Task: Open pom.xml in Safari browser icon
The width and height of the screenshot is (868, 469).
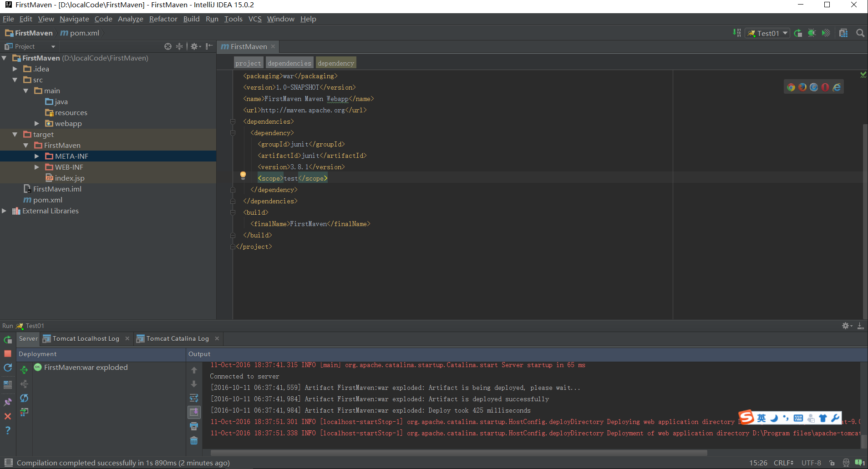Action: 814,87
